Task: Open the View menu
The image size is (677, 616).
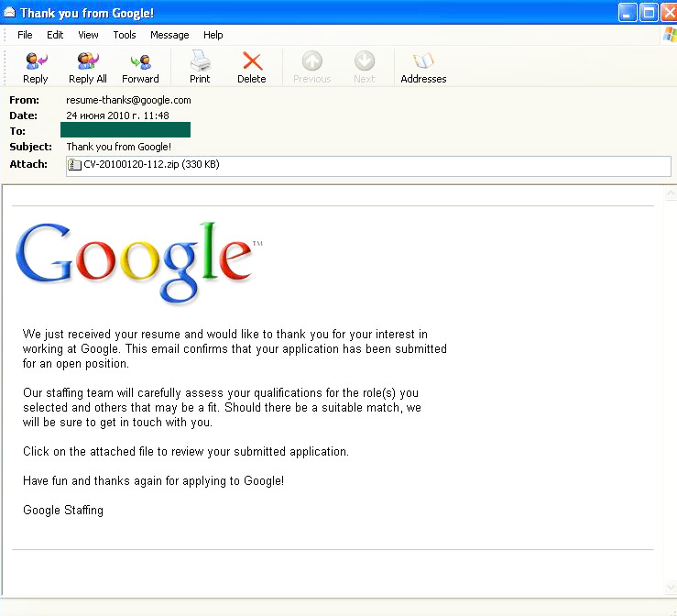Action: click(x=88, y=35)
